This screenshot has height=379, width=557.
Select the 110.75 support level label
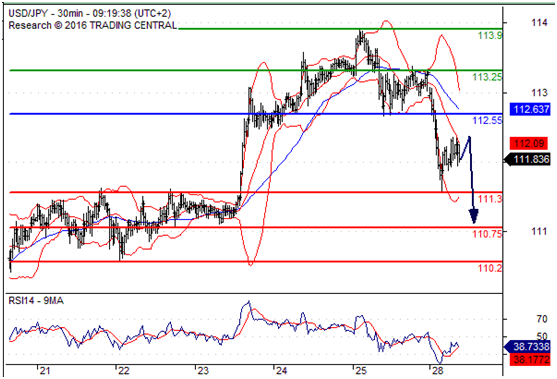[487, 234]
